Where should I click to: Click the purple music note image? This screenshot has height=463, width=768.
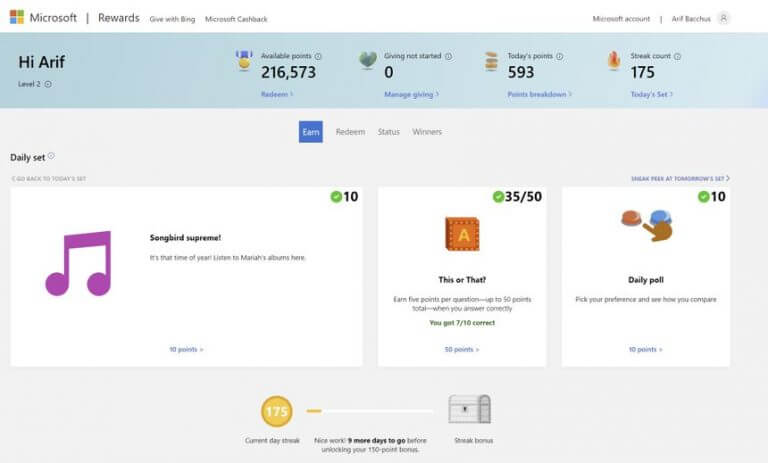(x=79, y=264)
